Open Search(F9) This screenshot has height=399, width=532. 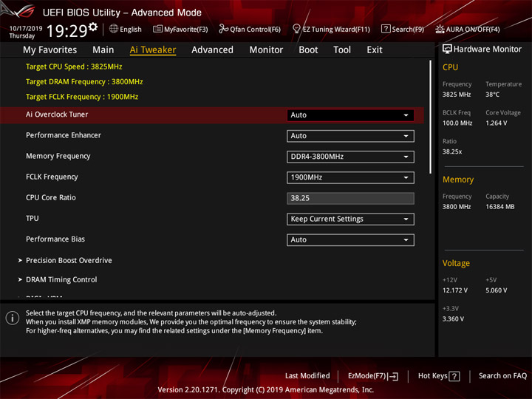pyautogui.click(x=403, y=29)
